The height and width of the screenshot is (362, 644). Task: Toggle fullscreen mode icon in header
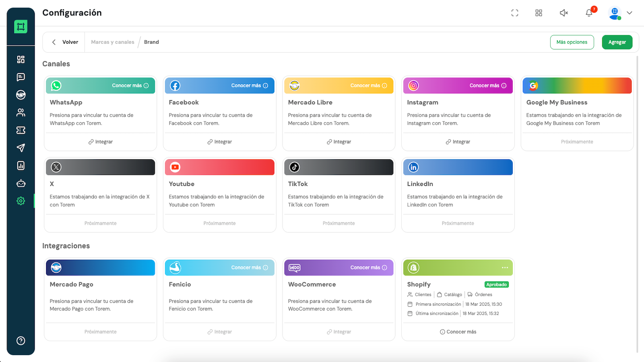515,13
